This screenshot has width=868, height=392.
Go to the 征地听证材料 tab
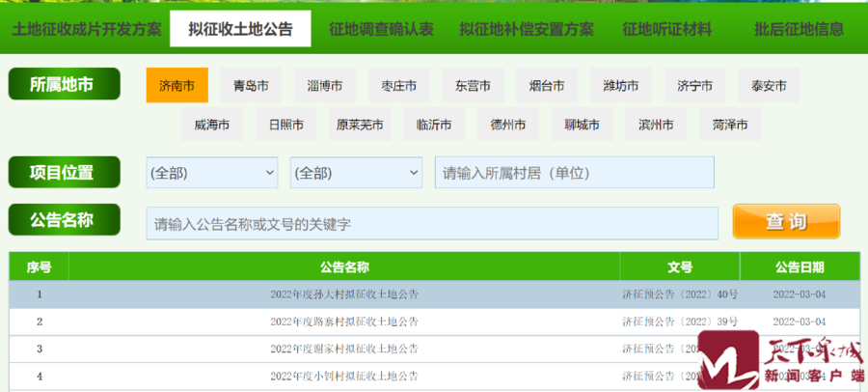tap(667, 29)
